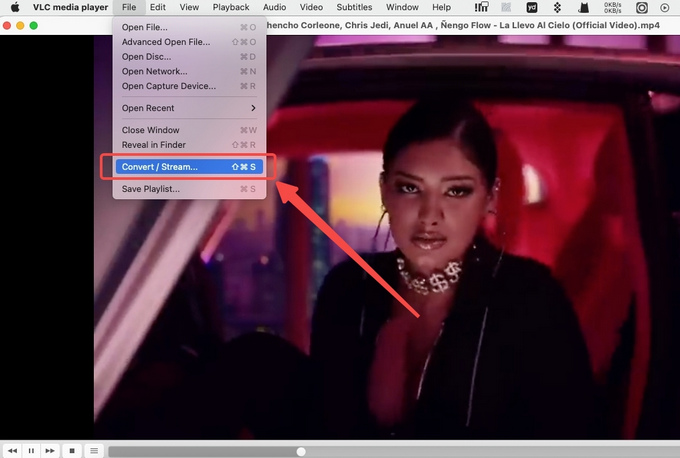
Task: Stop playback with the stop button
Action: click(72, 451)
